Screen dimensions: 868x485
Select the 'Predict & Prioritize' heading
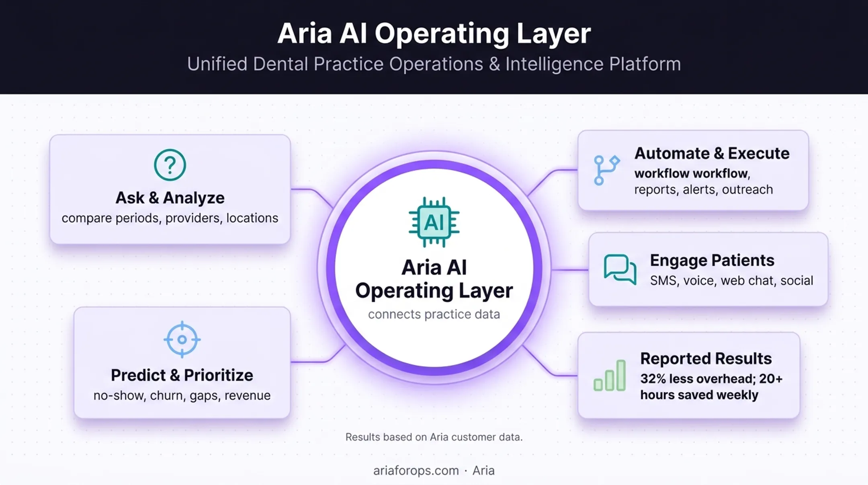182,375
